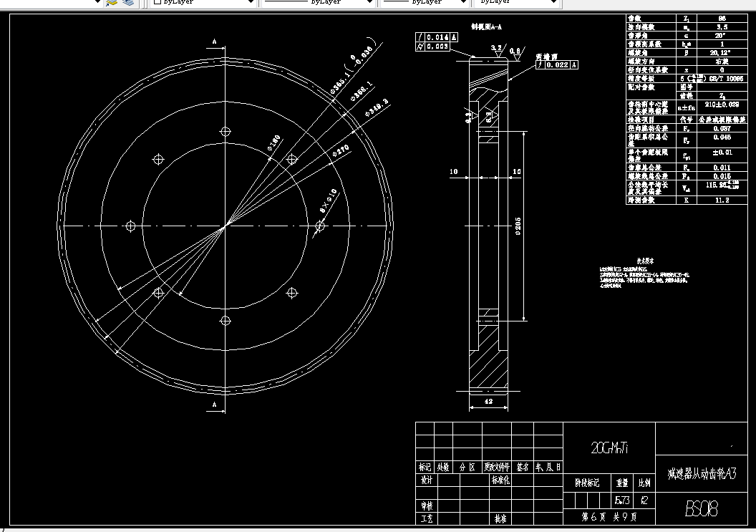Select the 42 width dimension text
Image resolution: width=756 pixels, height=532 pixels.
[488, 401]
